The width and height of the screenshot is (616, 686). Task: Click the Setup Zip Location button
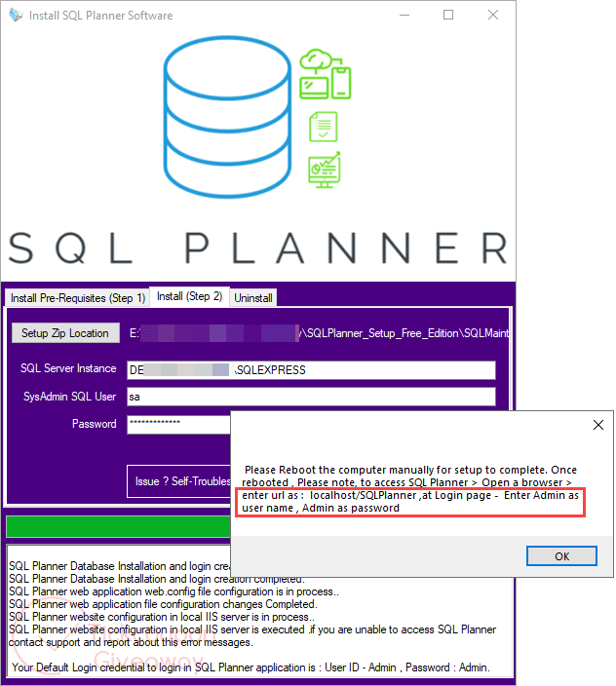65,333
